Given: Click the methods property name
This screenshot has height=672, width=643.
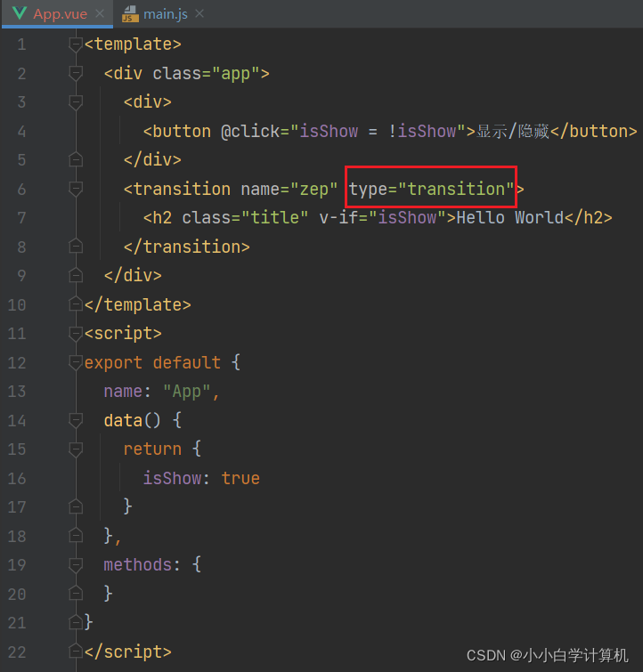Looking at the screenshot, I should pyautogui.click(x=138, y=565).
